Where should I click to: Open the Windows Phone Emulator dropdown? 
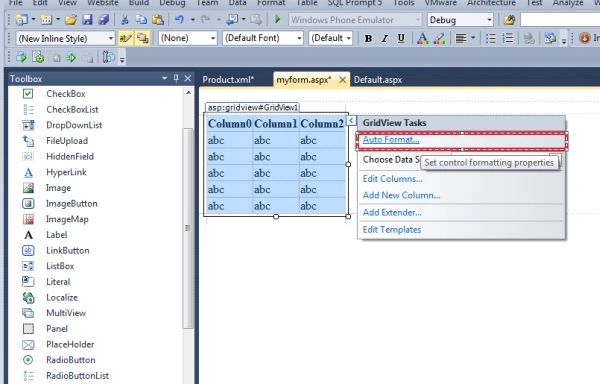417,20
